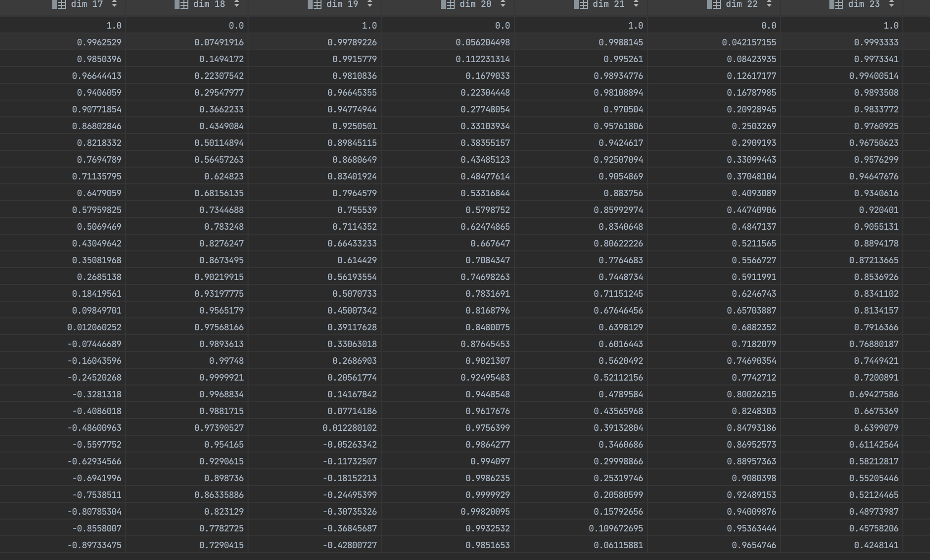
Task: Select the 0.4248141 cell in dim 23
Action: [876, 545]
